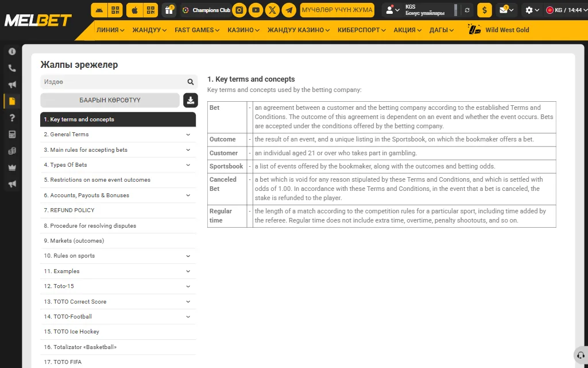Viewport: 588px width, 368px height.
Task: Select the yellow document rules sidebar icon
Action: (12, 101)
